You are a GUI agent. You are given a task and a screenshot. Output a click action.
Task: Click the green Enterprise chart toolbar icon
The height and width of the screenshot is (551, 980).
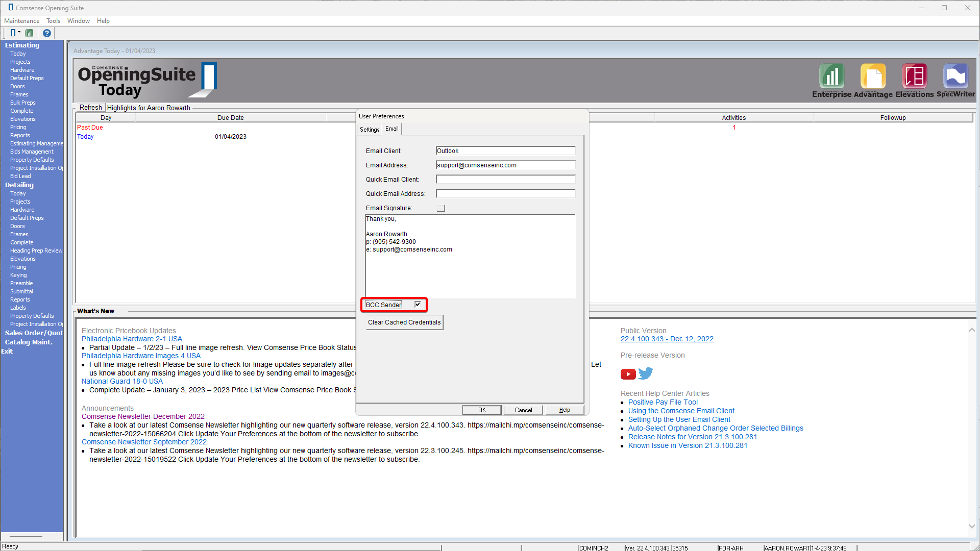[30, 33]
